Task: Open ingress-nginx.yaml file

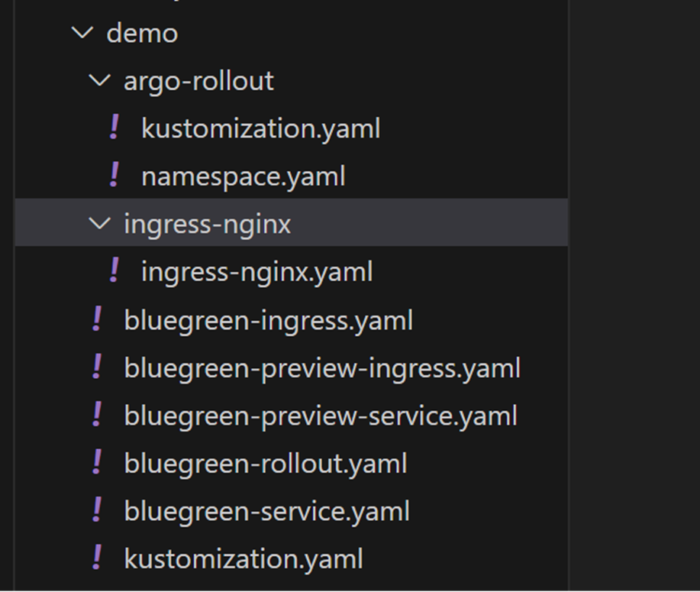Action: coord(256,272)
